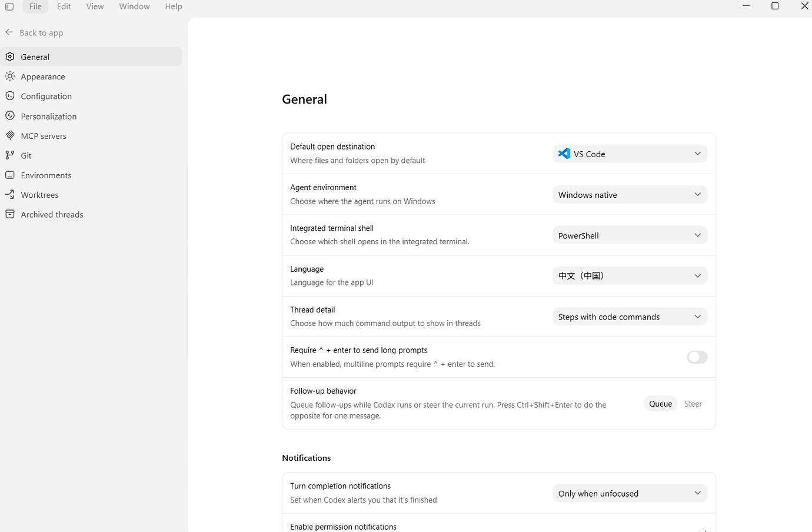The width and height of the screenshot is (812, 532).
Task: Open Environments settings section
Action: tap(91, 175)
